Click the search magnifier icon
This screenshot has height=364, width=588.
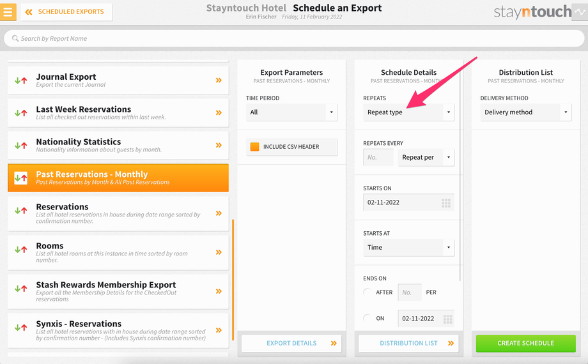[x=15, y=38]
